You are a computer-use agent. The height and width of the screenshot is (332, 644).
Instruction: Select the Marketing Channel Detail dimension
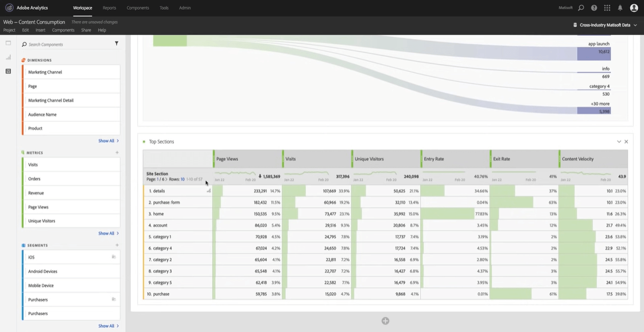(71, 101)
